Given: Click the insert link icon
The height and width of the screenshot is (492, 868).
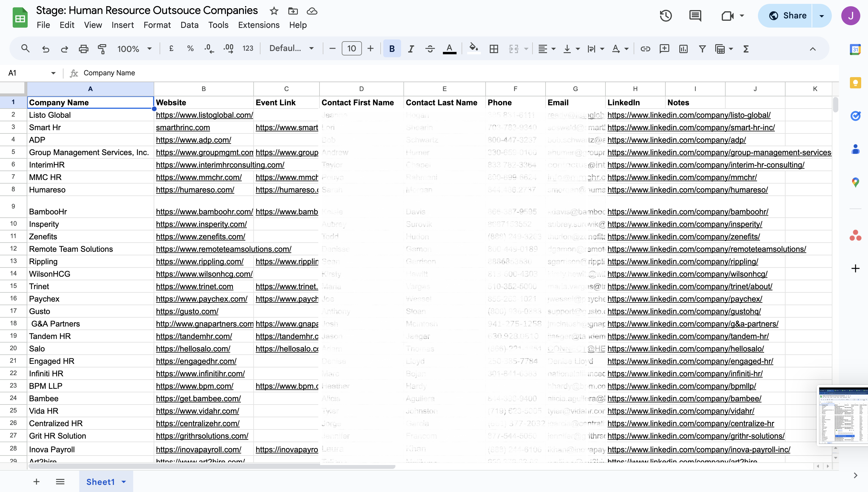Looking at the screenshot, I should pyautogui.click(x=645, y=49).
